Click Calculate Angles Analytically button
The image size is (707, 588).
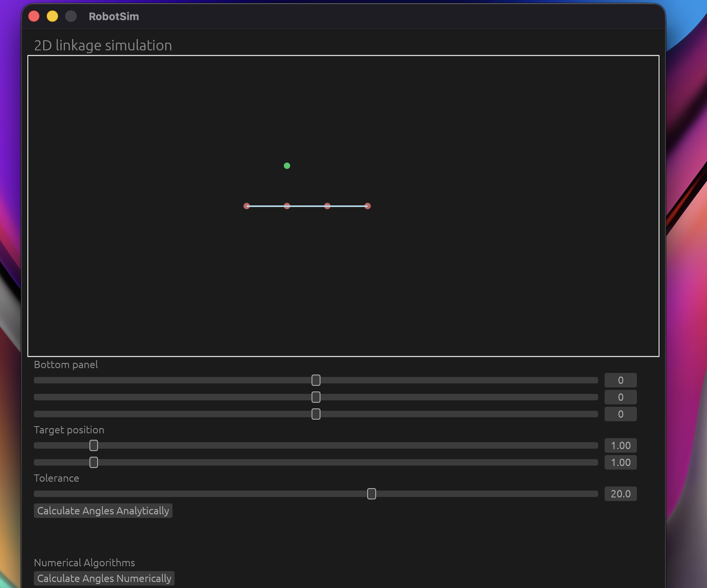pyautogui.click(x=103, y=511)
